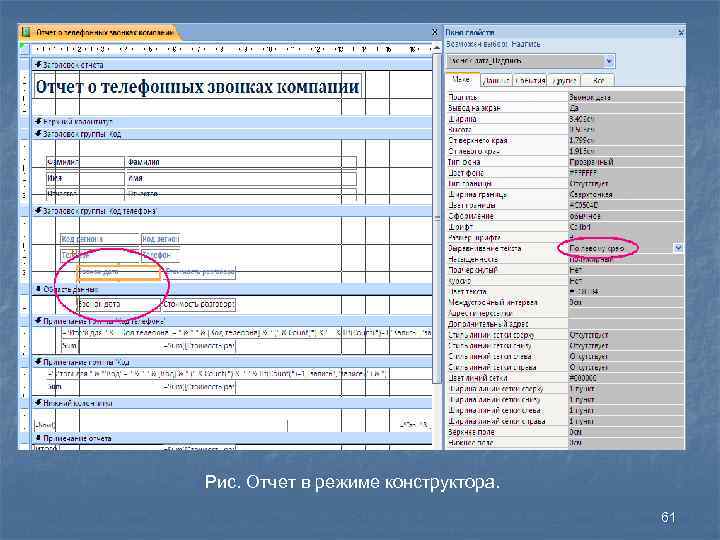Click the empty Адрес гиперссылки value field
Viewport: 720px width, 540px height.
[x=626, y=313]
